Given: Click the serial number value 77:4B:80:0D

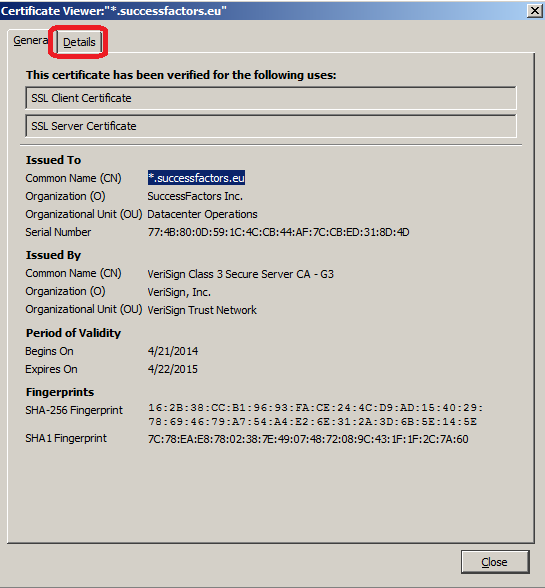Looking at the screenshot, I should [x=278, y=232].
